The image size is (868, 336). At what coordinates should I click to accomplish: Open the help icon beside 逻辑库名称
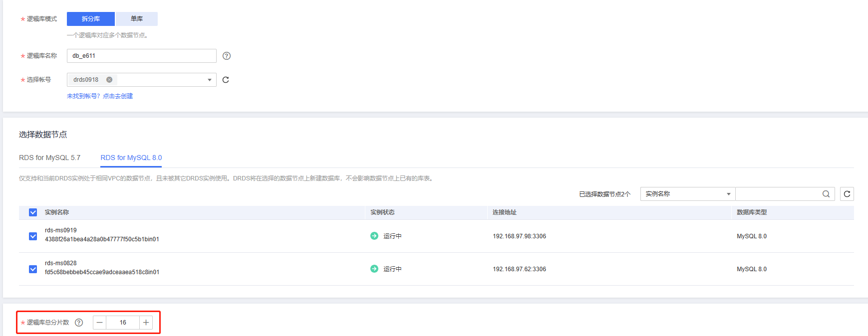coord(227,56)
